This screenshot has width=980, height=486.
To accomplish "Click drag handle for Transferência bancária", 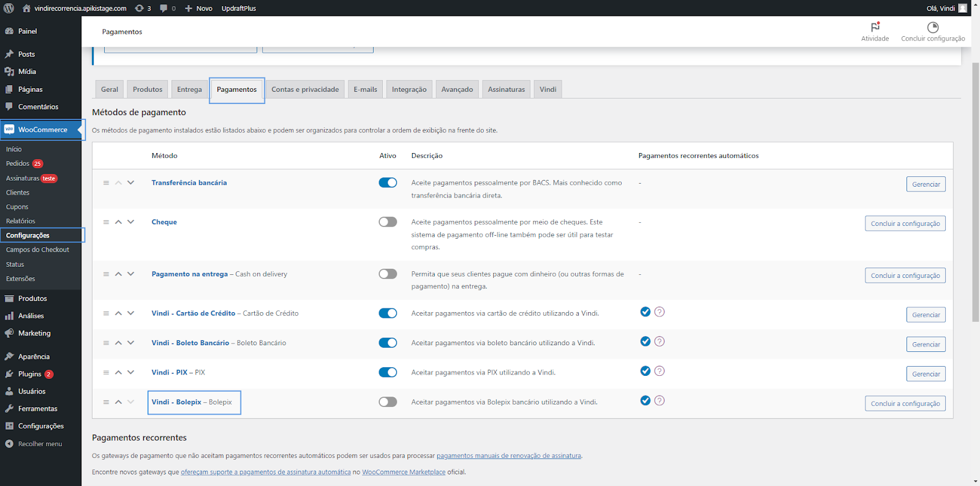I will pyautogui.click(x=106, y=183).
